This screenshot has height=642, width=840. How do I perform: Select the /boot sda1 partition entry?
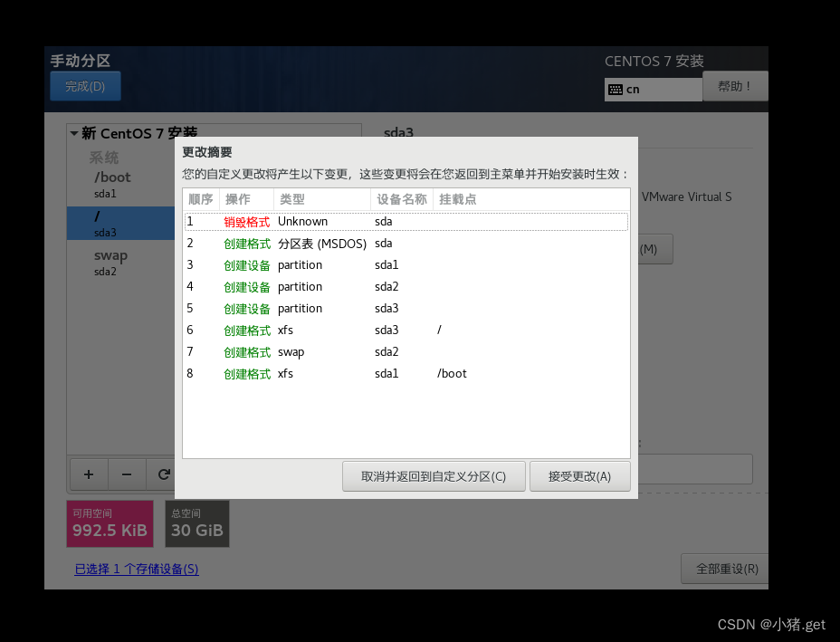[x=121, y=186]
